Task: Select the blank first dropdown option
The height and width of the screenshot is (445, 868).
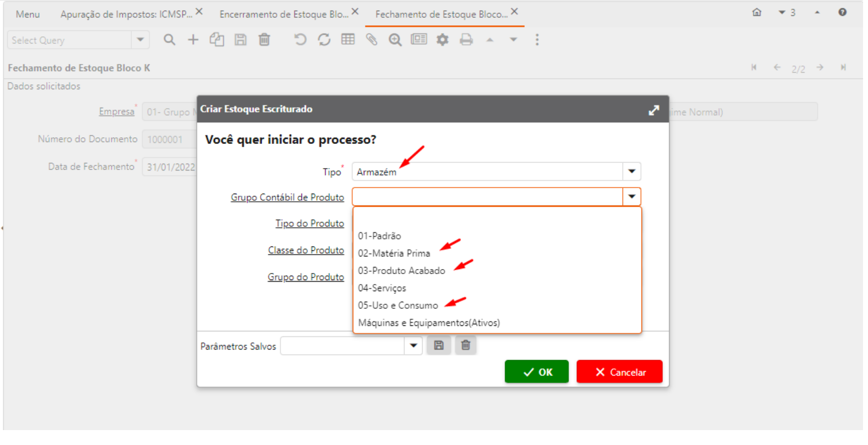Action: coord(497,218)
